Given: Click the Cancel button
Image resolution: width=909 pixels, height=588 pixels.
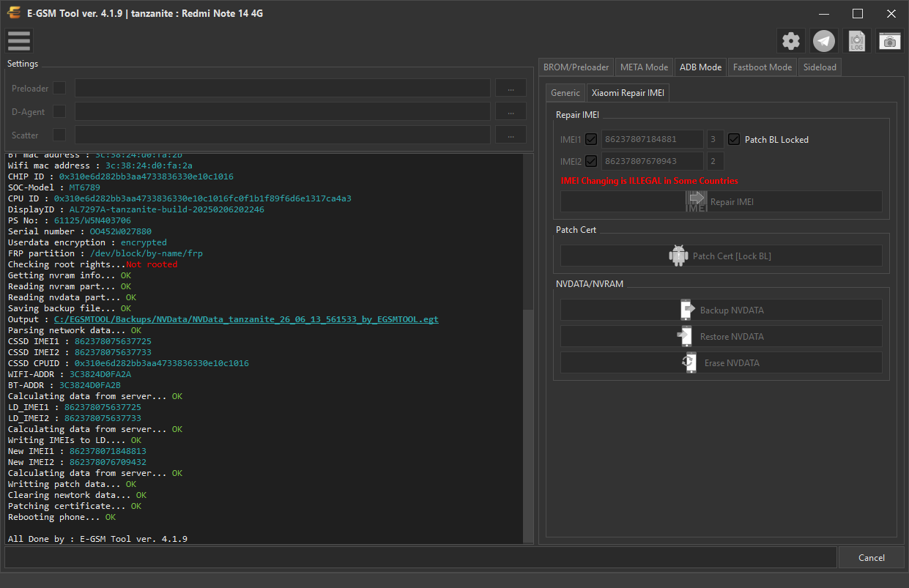Looking at the screenshot, I should [x=871, y=557].
